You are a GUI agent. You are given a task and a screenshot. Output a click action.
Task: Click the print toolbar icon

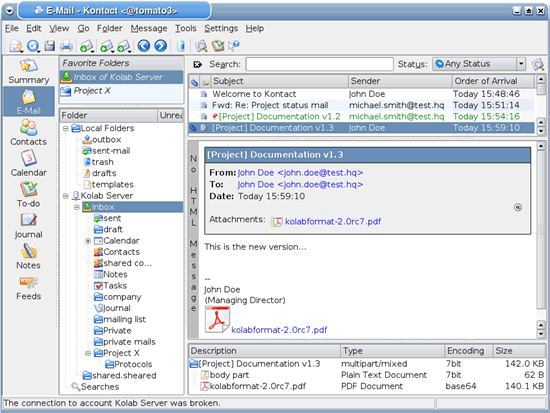click(x=66, y=46)
